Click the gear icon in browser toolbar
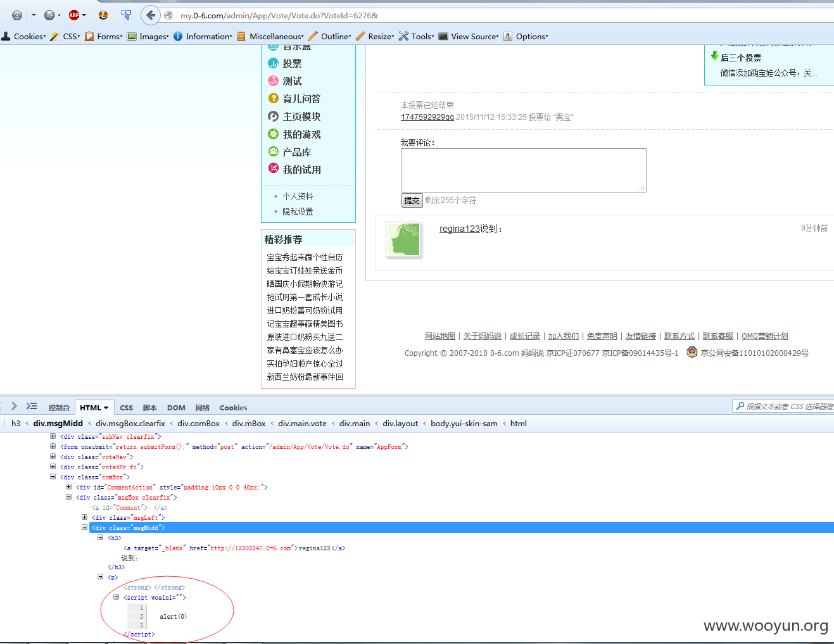The image size is (834, 644). pyautogui.click(x=17, y=15)
